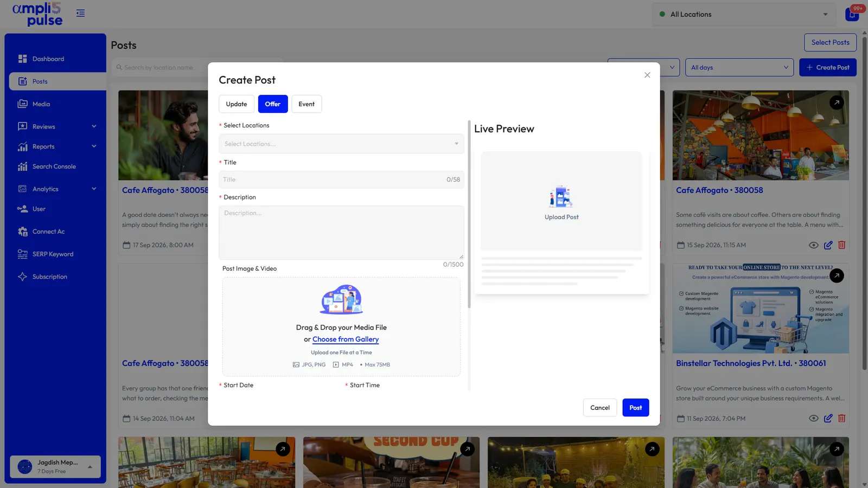Viewport: 868px width, 488px height.
Task: Select the Offer post tab
Action: tap(273, 104)
